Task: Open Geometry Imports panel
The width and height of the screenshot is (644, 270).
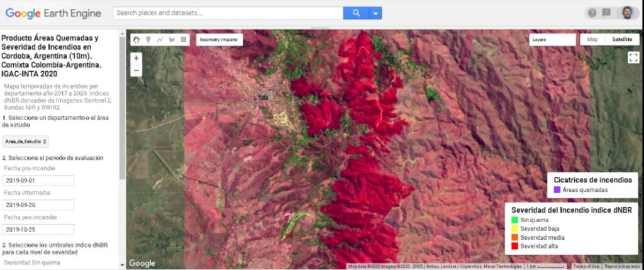Action: pos(219,40)
